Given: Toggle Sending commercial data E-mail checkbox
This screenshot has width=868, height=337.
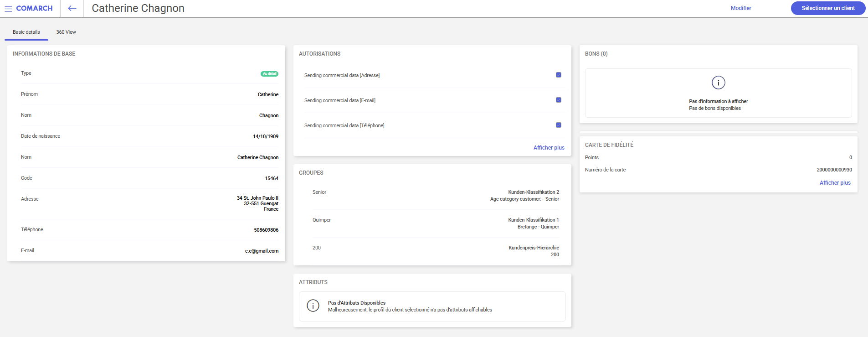Looking at the screenshot, I should point(558,100).
